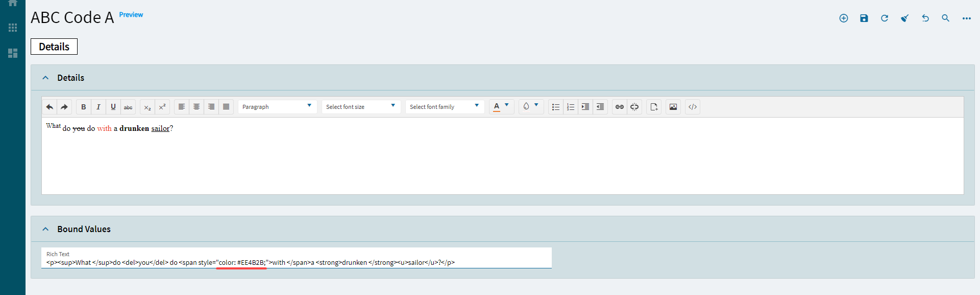Screen dimensions: 980x295
Task: Toggle superscript formatting
Action: coord(162,107)
